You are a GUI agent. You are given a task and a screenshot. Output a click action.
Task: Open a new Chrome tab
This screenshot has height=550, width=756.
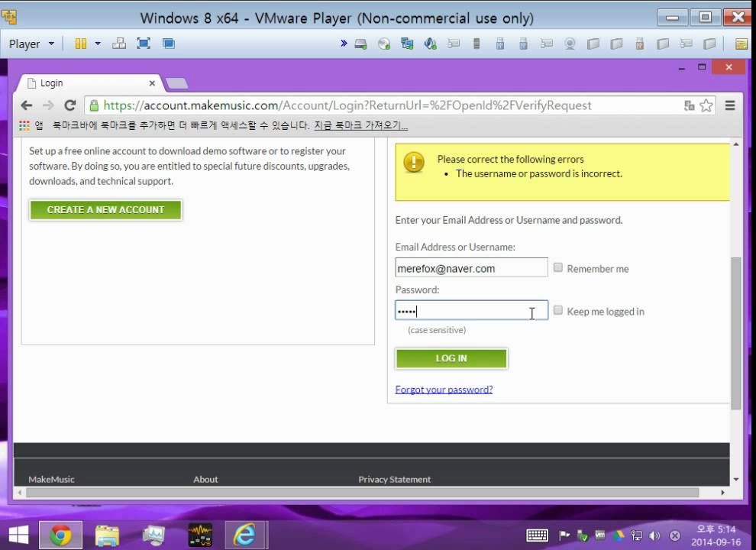pos(177,83)
